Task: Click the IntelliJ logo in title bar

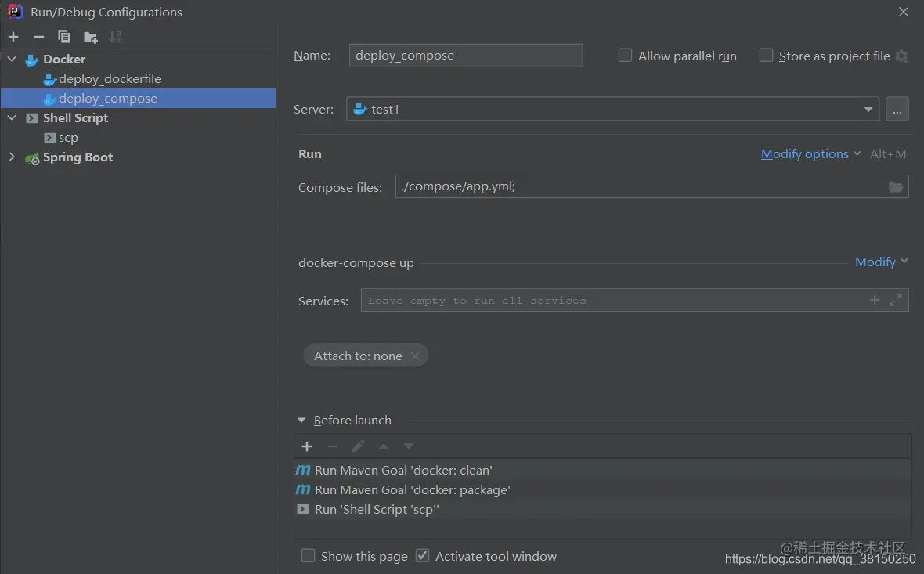Action: (16, 11)
